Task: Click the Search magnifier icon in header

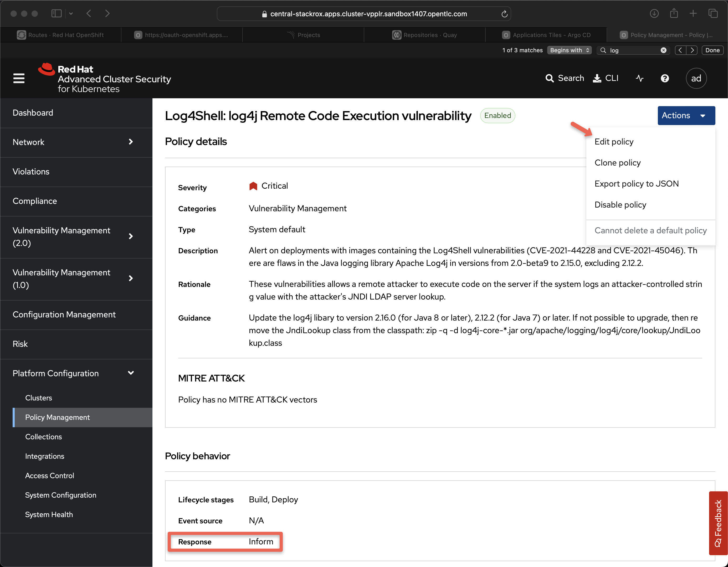Action: [549, 78]
